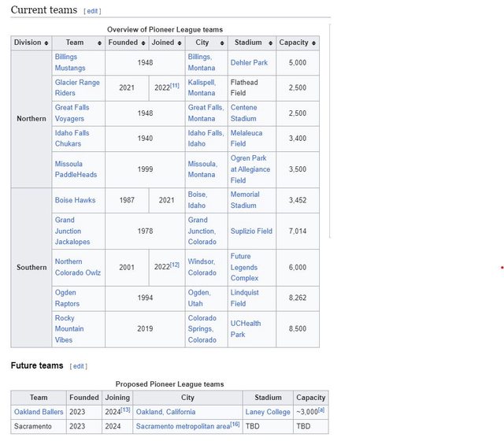Open Suplizio Field stadium page
504x441 pixels.
[251, 231]
